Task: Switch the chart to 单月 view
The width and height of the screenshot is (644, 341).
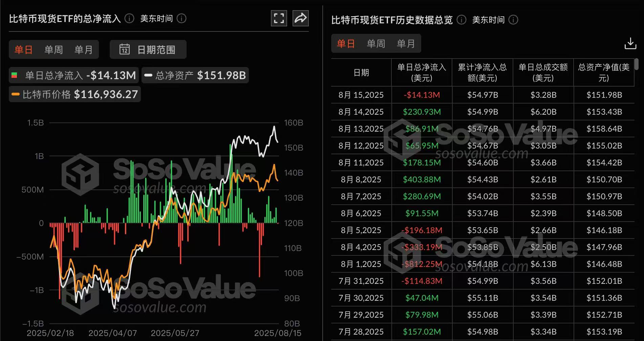Action: [83, 49]
